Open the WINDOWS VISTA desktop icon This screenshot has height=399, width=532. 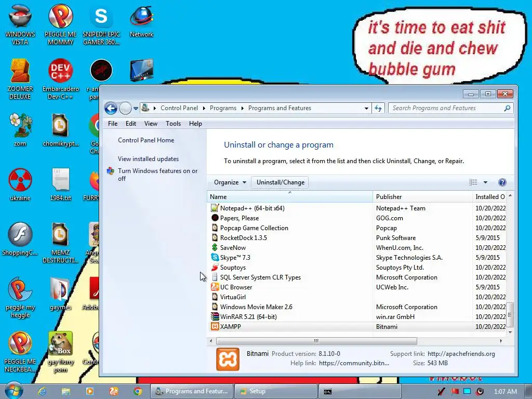(20, 25)
